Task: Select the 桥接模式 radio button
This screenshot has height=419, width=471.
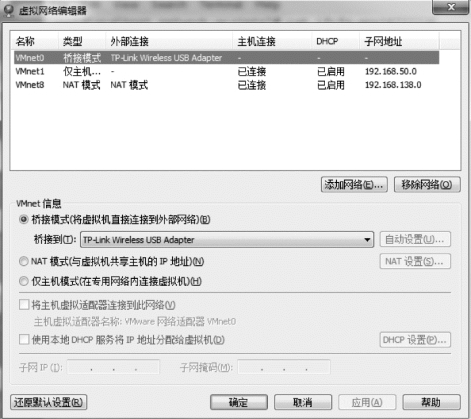Action: pyautogui.click(x=24, y=220)
